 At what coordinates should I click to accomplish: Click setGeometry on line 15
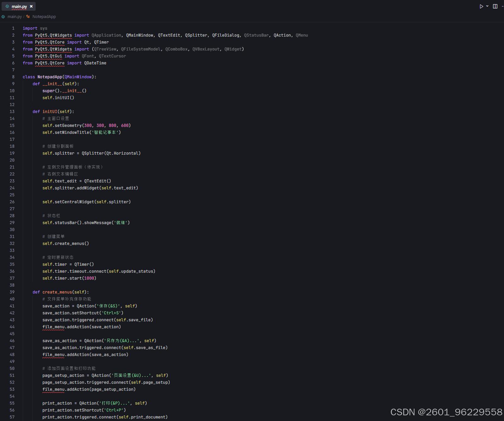pos(68,126)
